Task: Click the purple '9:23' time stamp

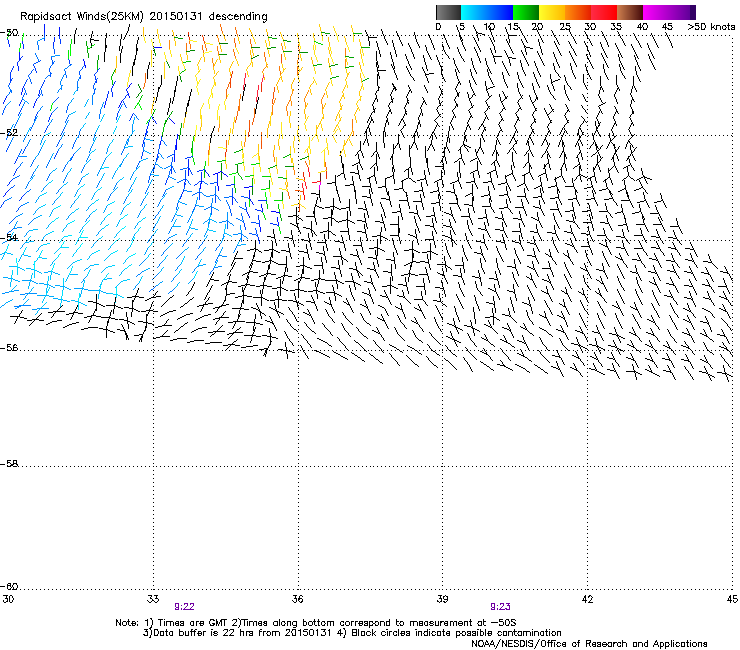Action: 500,607
